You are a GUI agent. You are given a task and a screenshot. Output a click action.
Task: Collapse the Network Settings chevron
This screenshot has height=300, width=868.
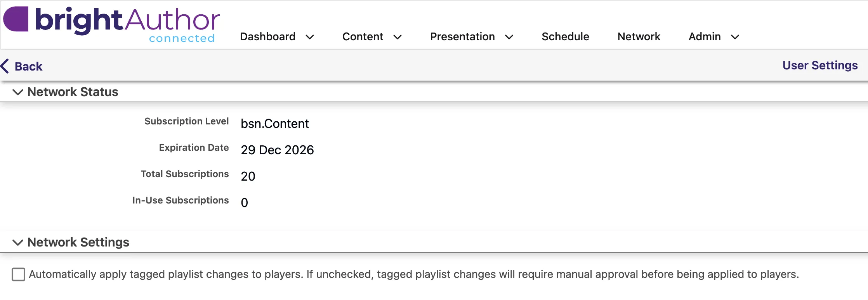tap(18, 243)
